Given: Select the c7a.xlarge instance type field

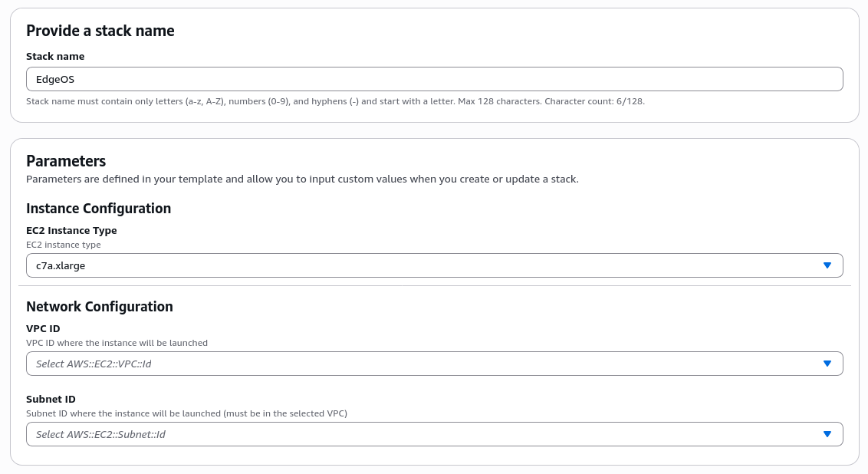Looking at the screenshot, I should [383, 265].
